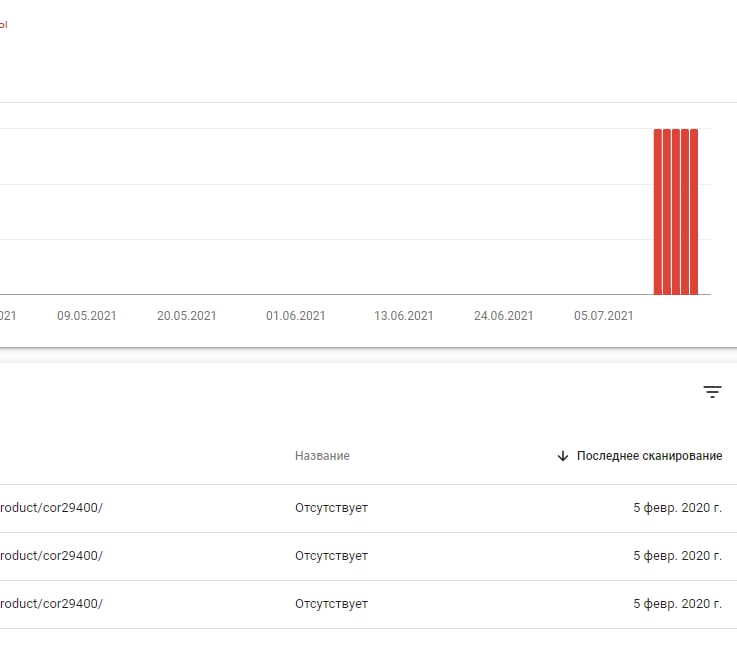Click the 24.06.2021 axis date label
Image resolution: width=737 pixels, height=646 pixels.
[x=503, y=315]
